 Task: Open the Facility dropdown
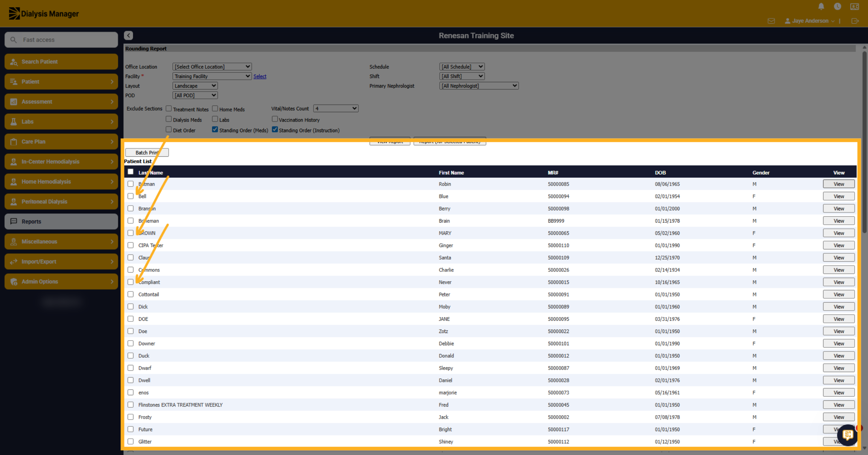[x=212, y=76]
